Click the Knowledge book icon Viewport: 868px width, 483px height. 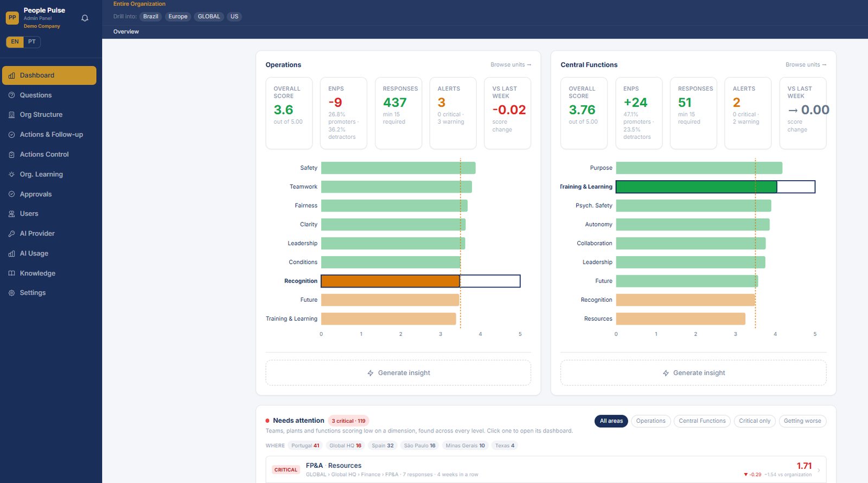(x=11, y=274)
